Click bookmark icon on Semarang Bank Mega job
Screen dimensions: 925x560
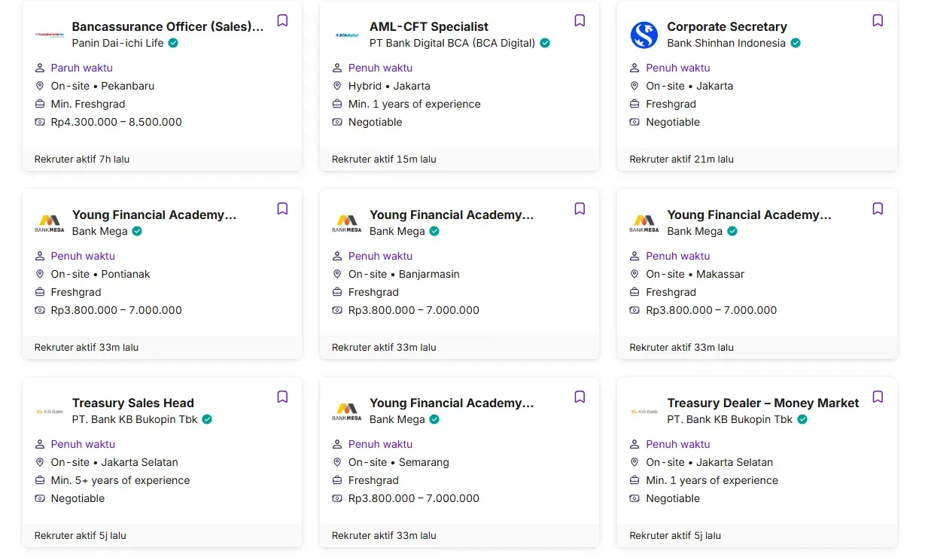click(x=580, y=397)
